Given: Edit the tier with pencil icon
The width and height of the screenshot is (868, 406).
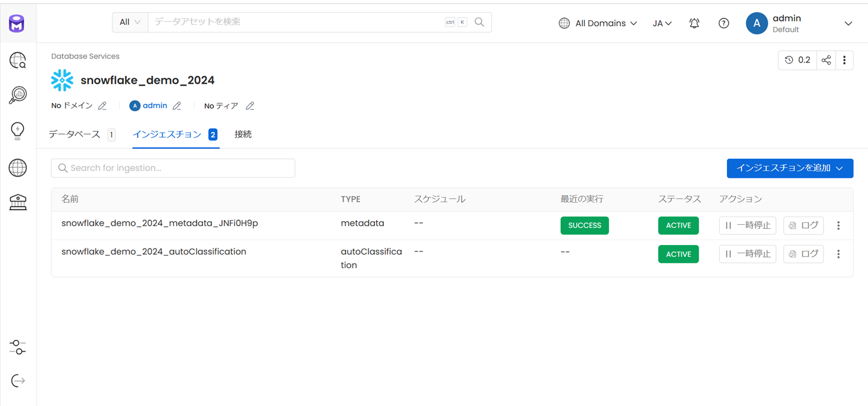Looking at the screenshot, I should [250, 106].
